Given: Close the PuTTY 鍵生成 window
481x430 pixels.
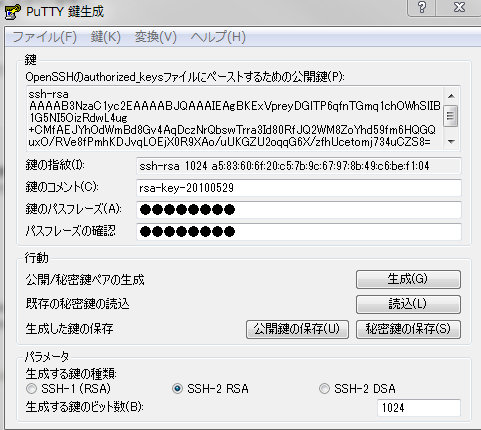Looking at the screenshot, I should tap(459, 7).
